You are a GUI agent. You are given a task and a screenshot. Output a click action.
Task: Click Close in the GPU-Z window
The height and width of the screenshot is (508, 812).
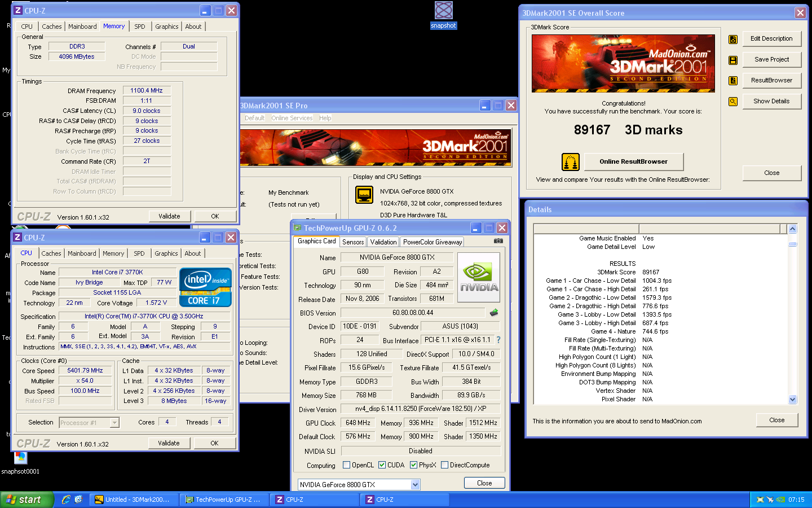[484, 483]
